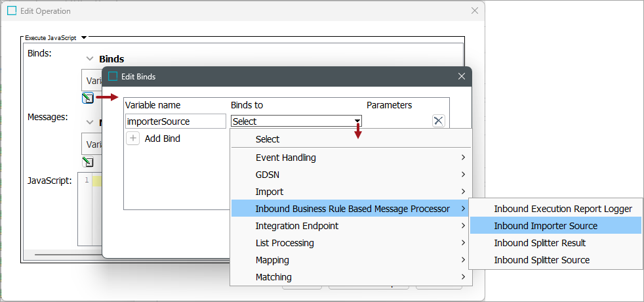The width and height of the screenshot is (644, 302).
Task: Choose Inbound Importer Source from submenu
Action: 546,226
